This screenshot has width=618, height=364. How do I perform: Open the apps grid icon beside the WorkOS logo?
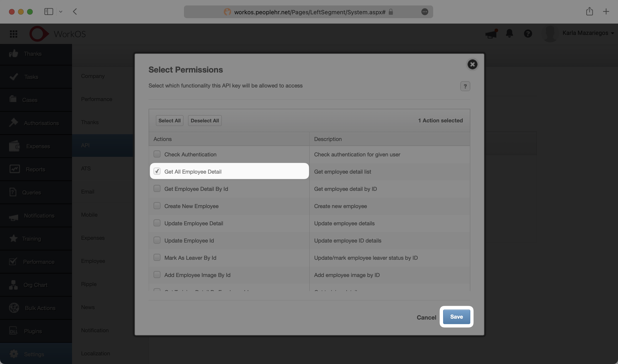pyautogui.click(x=14, y=34)
